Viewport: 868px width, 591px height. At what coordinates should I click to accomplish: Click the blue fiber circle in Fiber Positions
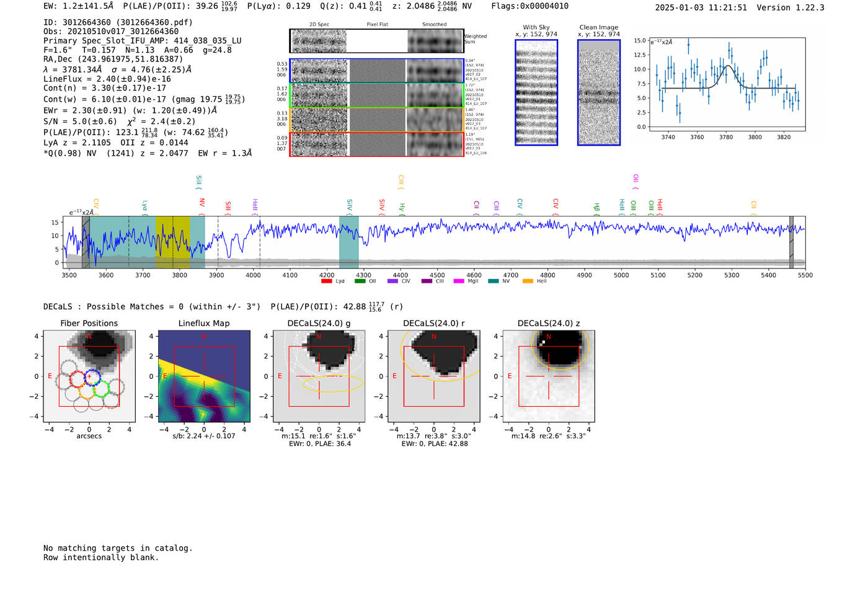92,376
